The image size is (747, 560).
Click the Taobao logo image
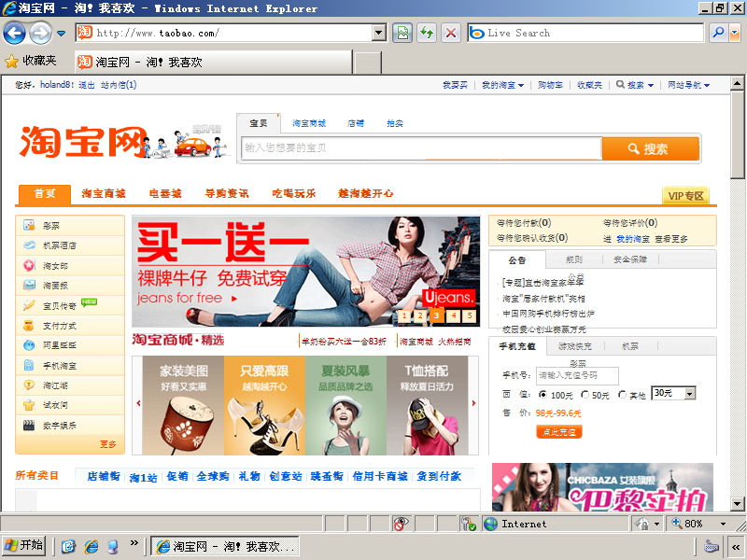click(82, 142)
